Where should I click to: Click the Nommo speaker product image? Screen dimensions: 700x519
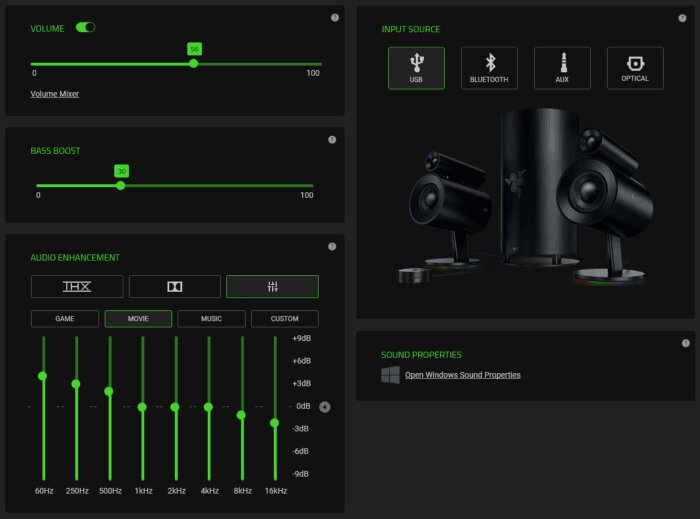tap(526, 195)
